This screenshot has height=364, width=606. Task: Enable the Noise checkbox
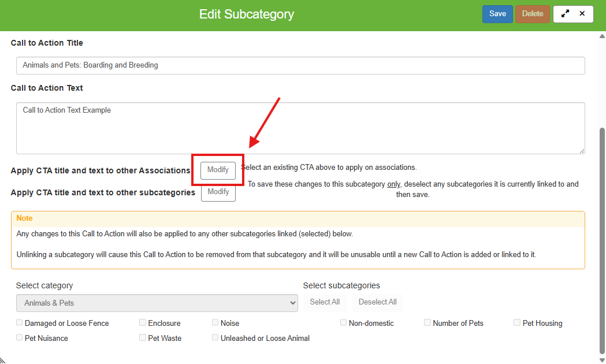(x=215, y=323)
